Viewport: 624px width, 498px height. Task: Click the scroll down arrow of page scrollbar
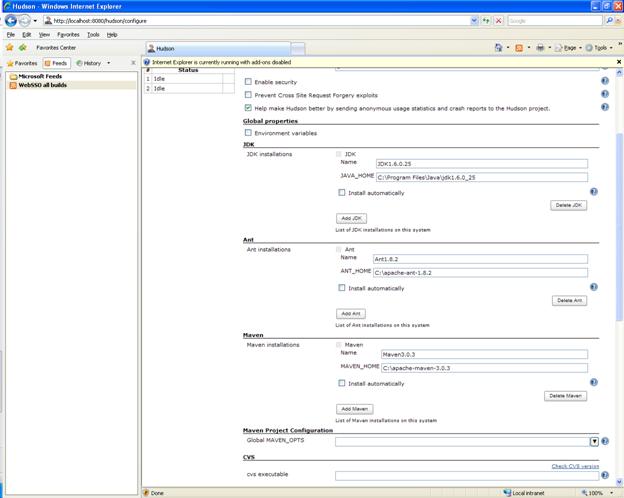tap(619, 482)
